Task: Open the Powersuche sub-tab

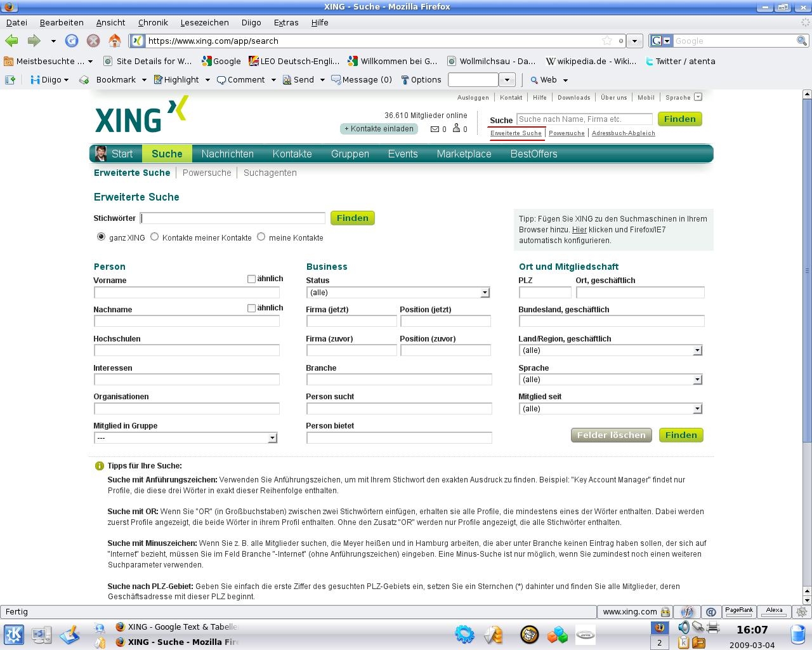Action: pos(207,173)
